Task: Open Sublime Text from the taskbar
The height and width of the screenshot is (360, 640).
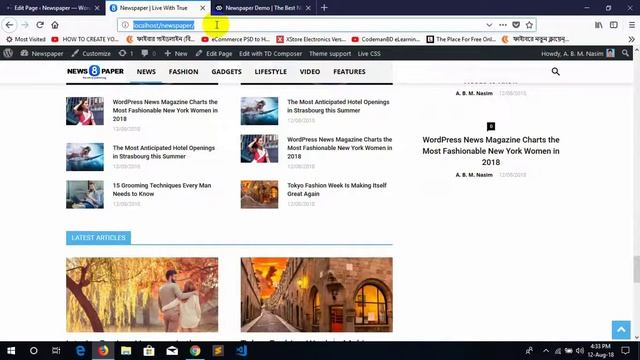Action: click(218, 351)
